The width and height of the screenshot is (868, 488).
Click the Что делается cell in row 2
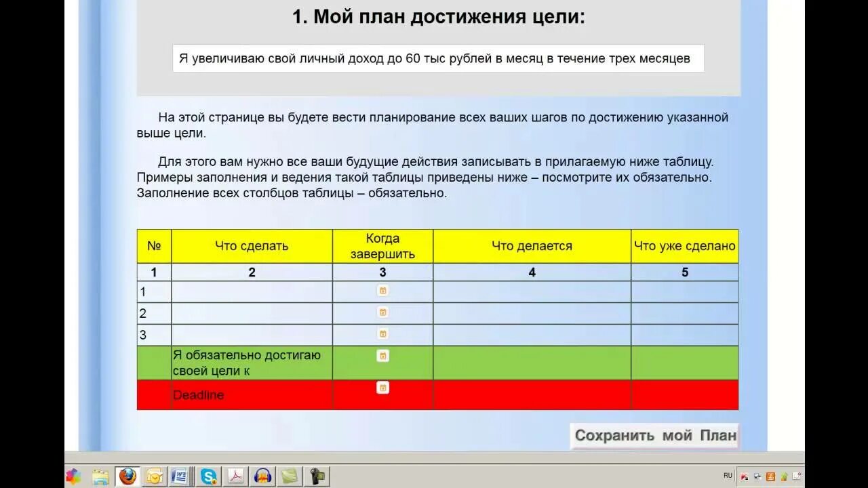532,314
